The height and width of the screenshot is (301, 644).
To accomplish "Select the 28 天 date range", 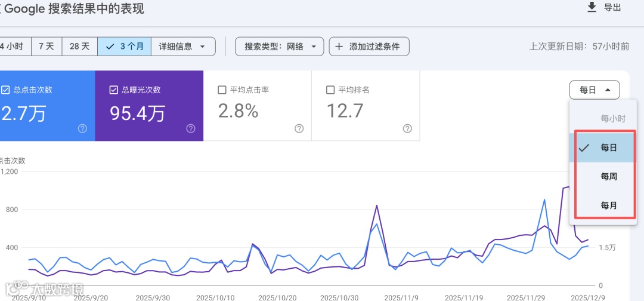I will (80, 47).
